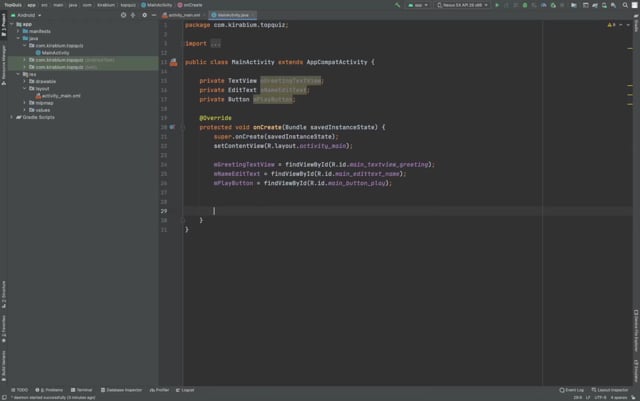
Task: Open the TODO tool window tab
Action: (20, 390)
